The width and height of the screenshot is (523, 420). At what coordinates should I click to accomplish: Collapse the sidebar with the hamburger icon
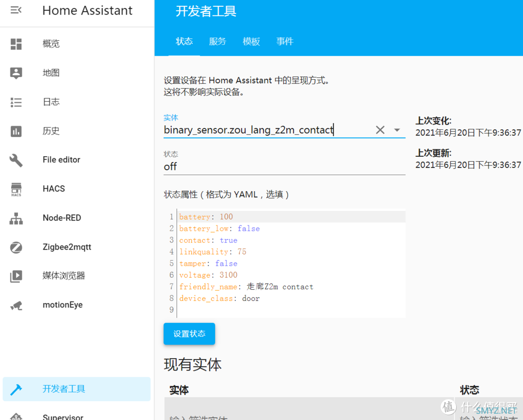15,10
